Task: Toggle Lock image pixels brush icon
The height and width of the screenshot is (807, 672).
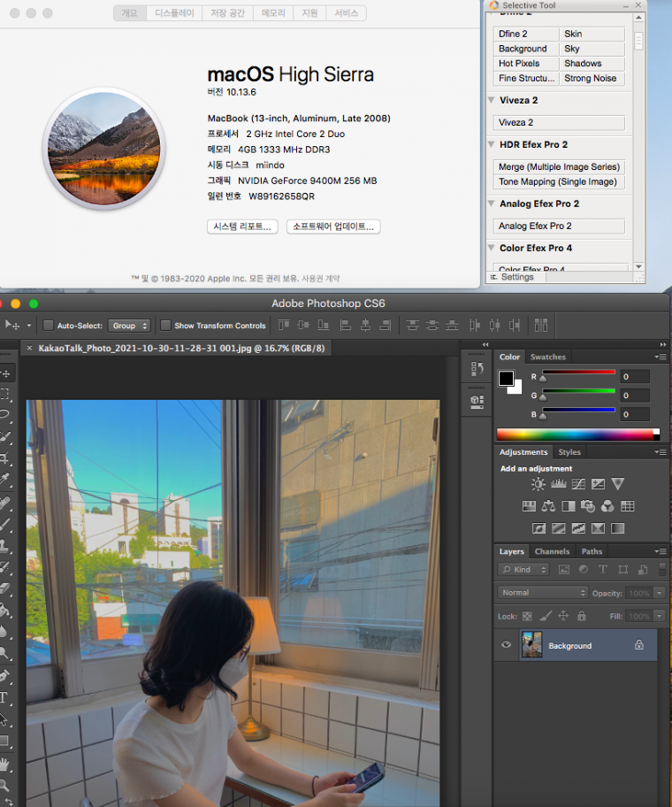Action: pyautogui.click(x=545, y=616)
